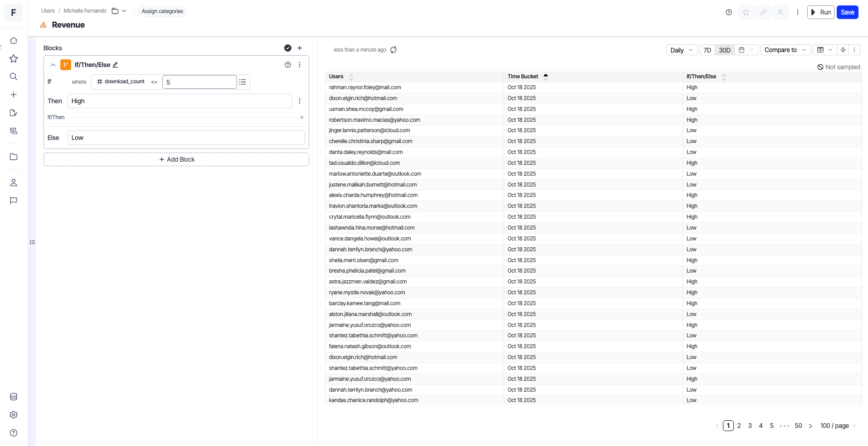Open the Daily granularity dropdown
Screen dimensions: 868x446
coord(681,50)
